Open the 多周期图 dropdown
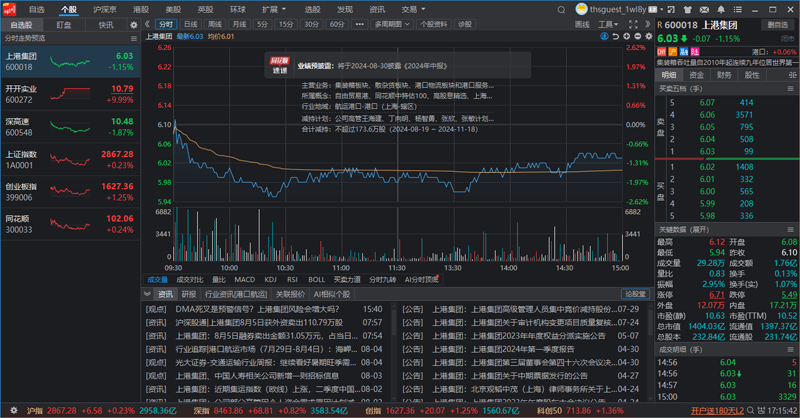This screenshot has height=418, width=800. coord(392,24)
